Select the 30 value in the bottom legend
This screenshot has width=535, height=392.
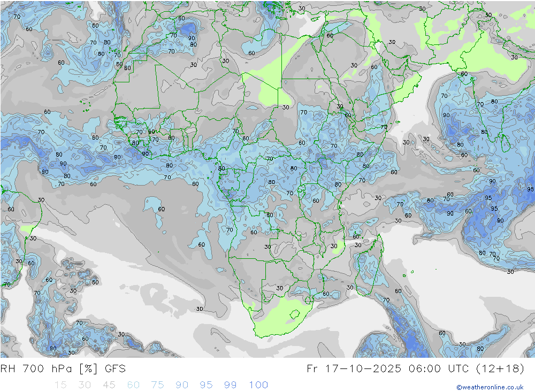click(x=85, y=385)
